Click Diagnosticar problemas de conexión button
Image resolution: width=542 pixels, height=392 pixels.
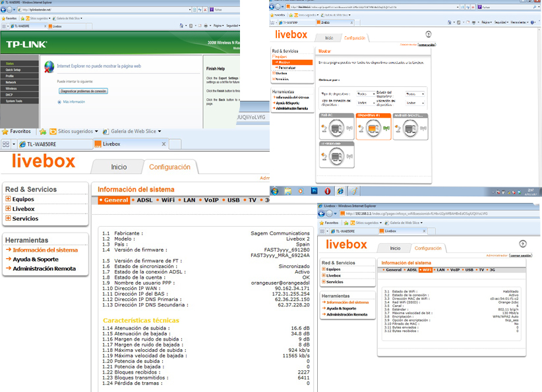83,91
